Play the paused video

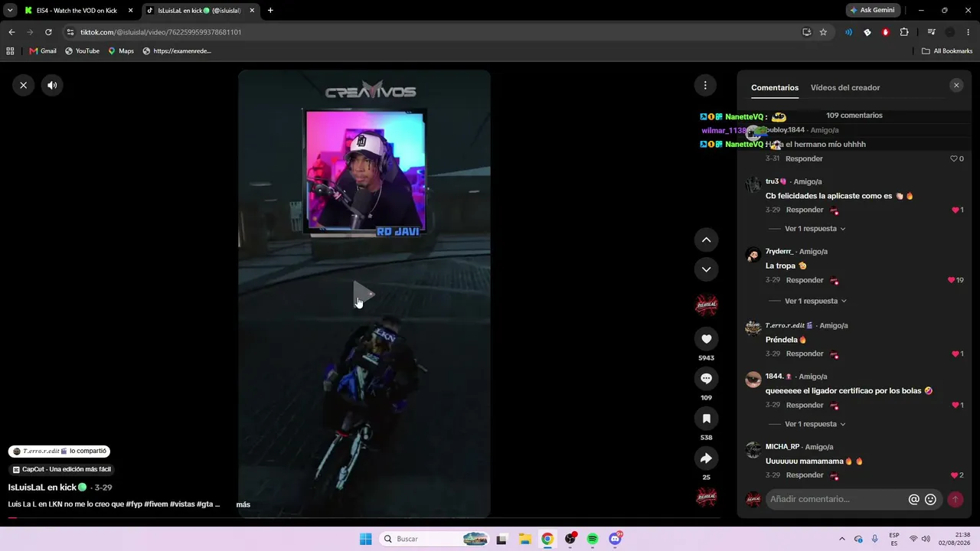363,295
